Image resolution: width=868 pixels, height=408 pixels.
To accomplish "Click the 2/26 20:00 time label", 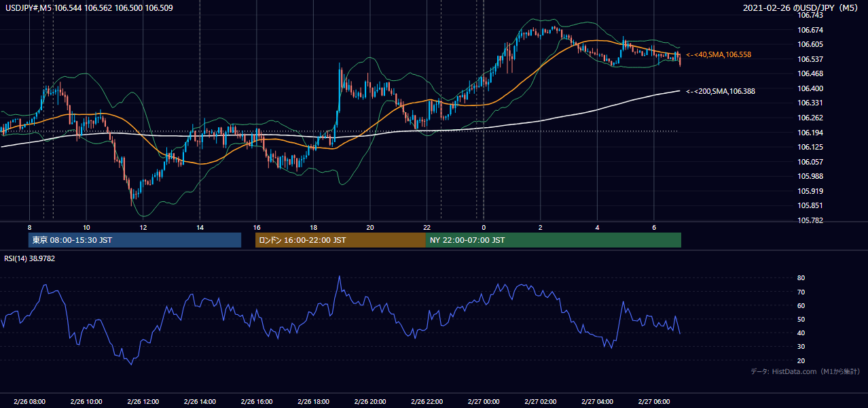I will [370, 402].
